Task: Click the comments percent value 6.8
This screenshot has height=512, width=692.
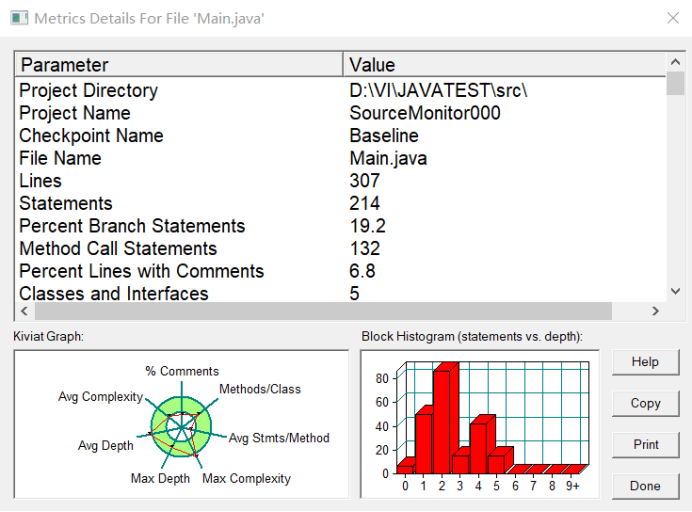Action: coord(362,271)
